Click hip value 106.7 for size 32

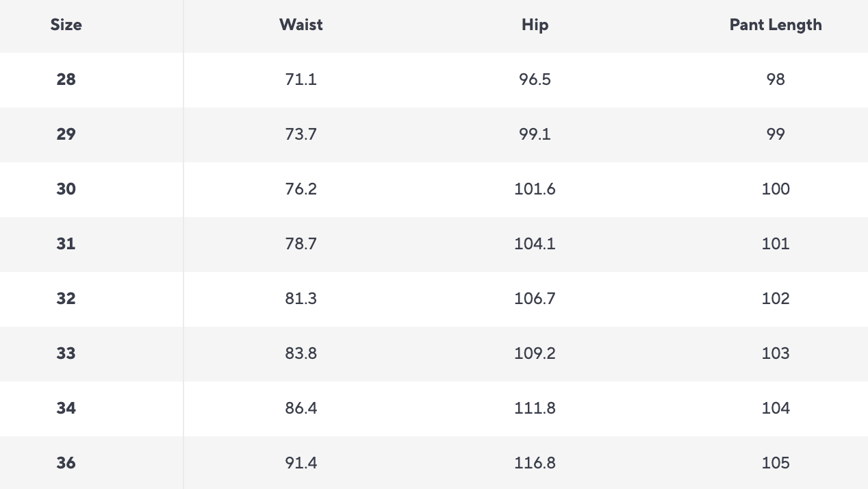(x=535, y=299)
